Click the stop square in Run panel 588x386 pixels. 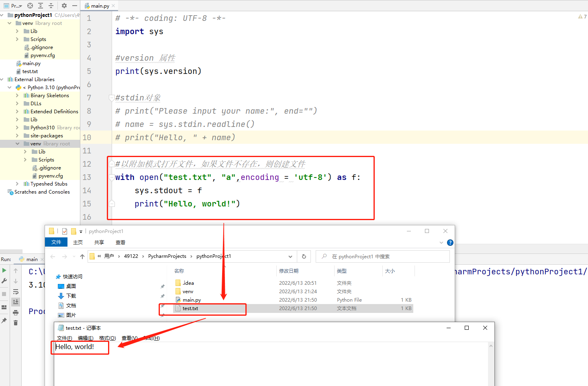coord(4,294)
